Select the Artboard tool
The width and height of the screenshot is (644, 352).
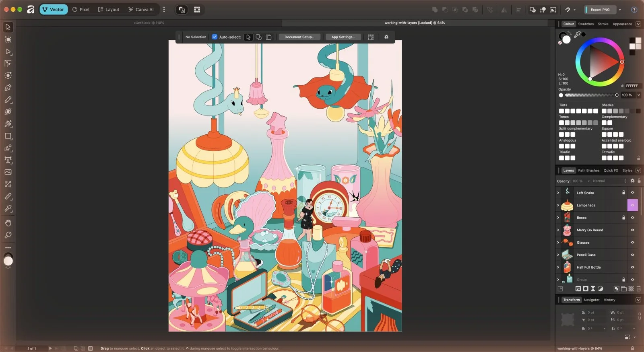(x=8, y=39)
